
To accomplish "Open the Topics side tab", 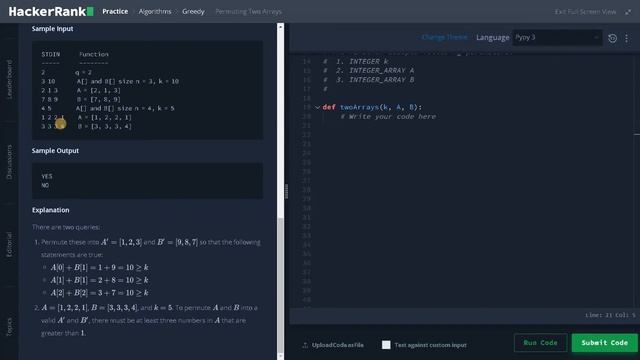I will point(9,327).
